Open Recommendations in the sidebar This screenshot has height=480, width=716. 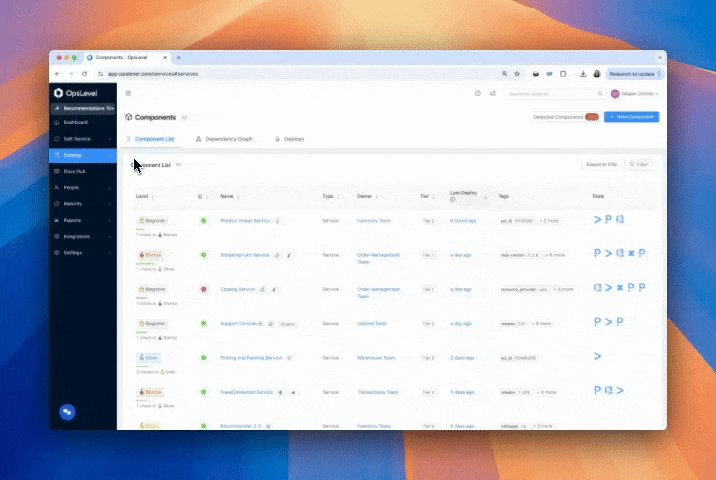84,108
